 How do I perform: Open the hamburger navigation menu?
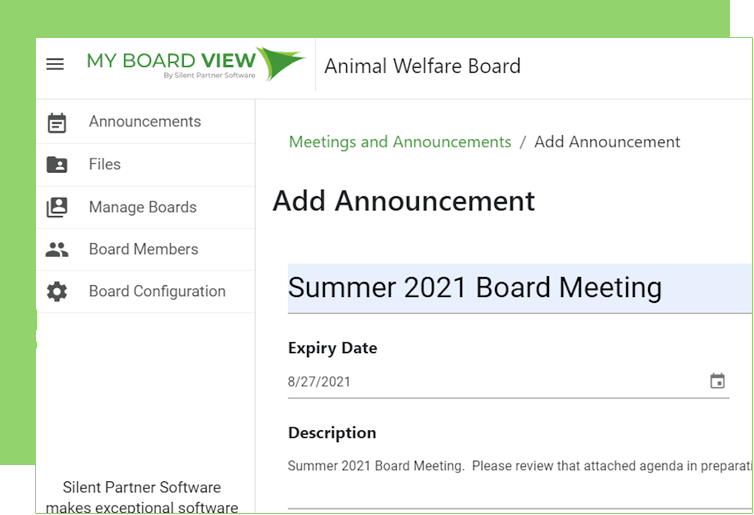[55, 64]
